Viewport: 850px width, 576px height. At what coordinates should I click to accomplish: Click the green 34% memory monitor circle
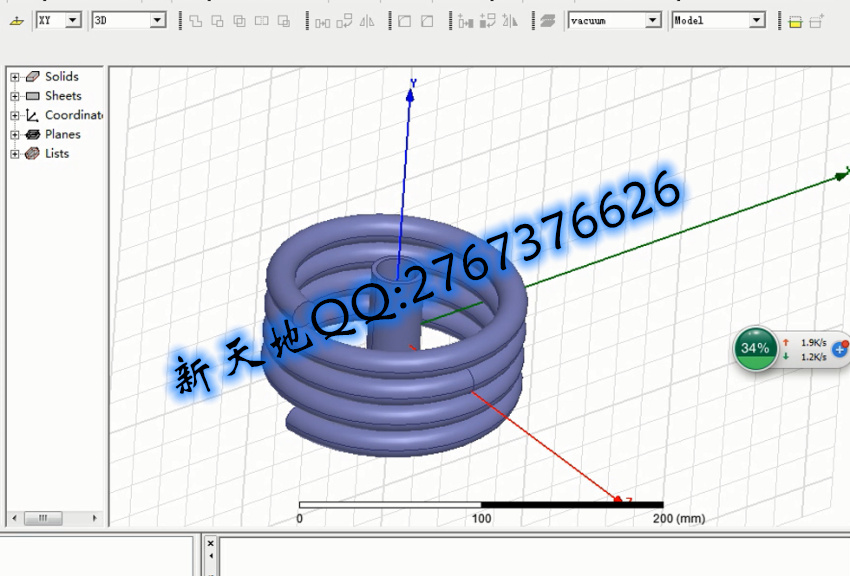point(755,348)
